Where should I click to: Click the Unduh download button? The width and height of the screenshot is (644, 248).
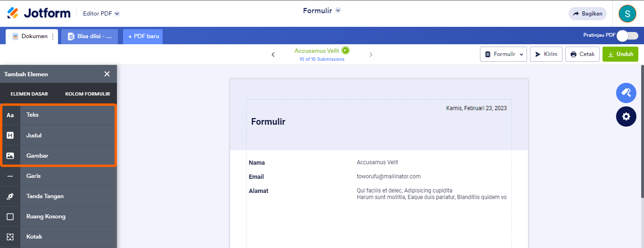tap(620, 54)
